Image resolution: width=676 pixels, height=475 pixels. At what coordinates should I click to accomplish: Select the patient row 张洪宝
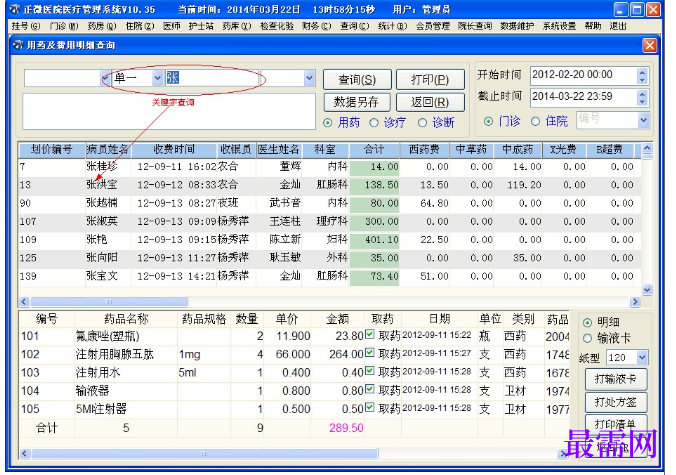point(329,185)
